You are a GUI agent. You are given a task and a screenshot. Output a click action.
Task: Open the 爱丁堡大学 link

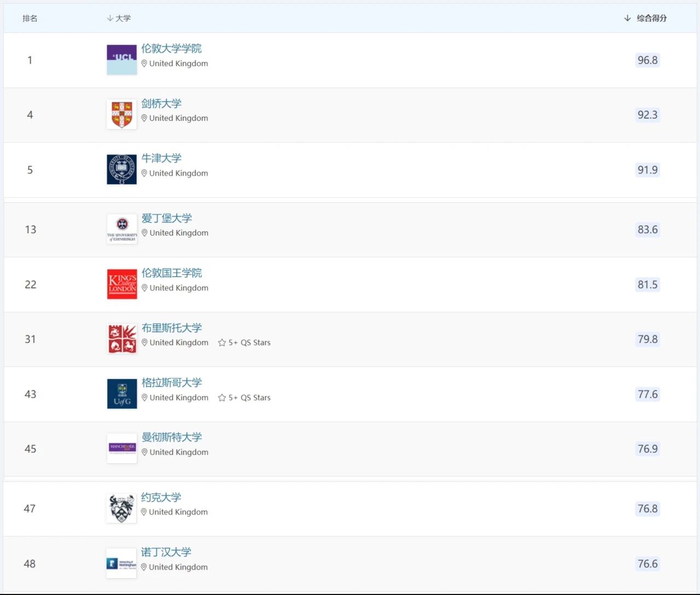tap(167, 218)
